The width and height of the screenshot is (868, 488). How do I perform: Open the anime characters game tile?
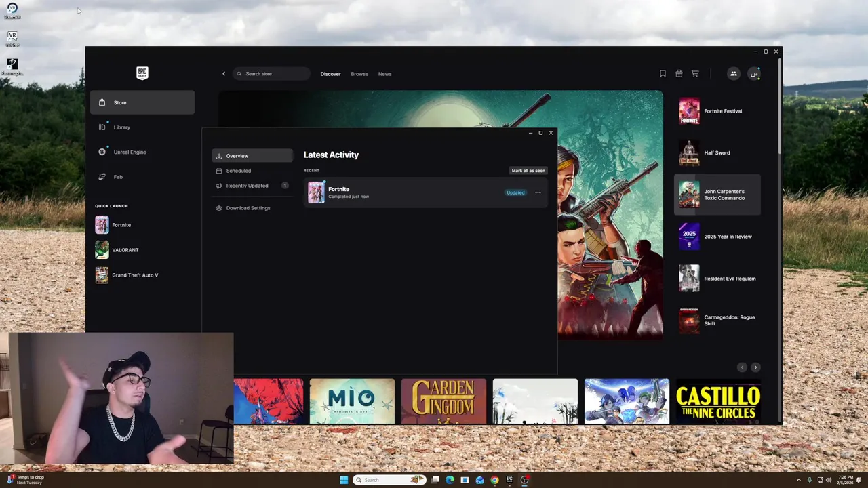[627, 401]
